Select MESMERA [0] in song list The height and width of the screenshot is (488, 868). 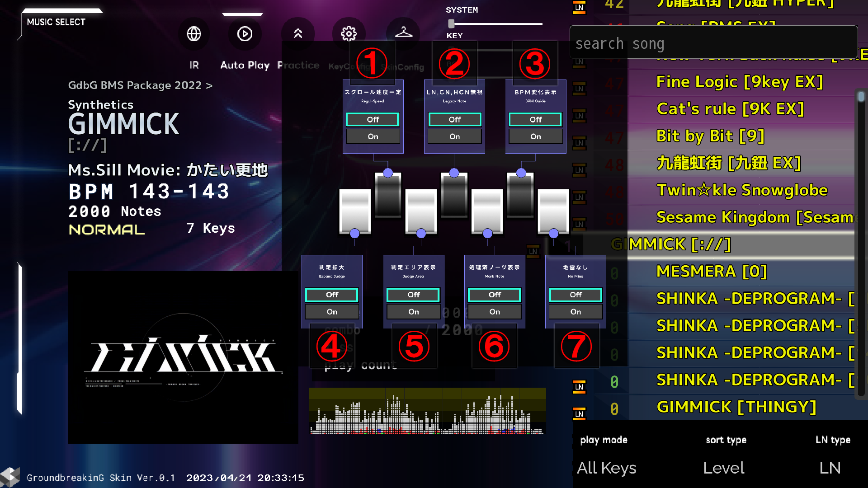point(712,272)
